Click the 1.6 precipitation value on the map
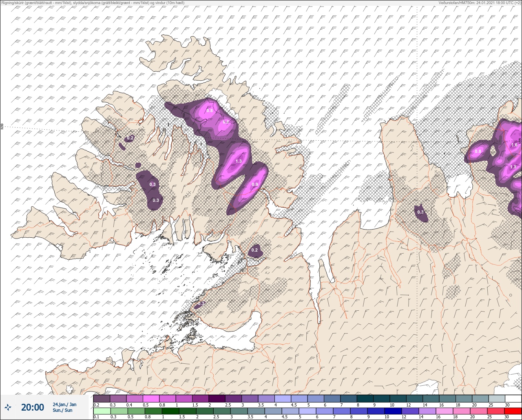 coord(514,145)
